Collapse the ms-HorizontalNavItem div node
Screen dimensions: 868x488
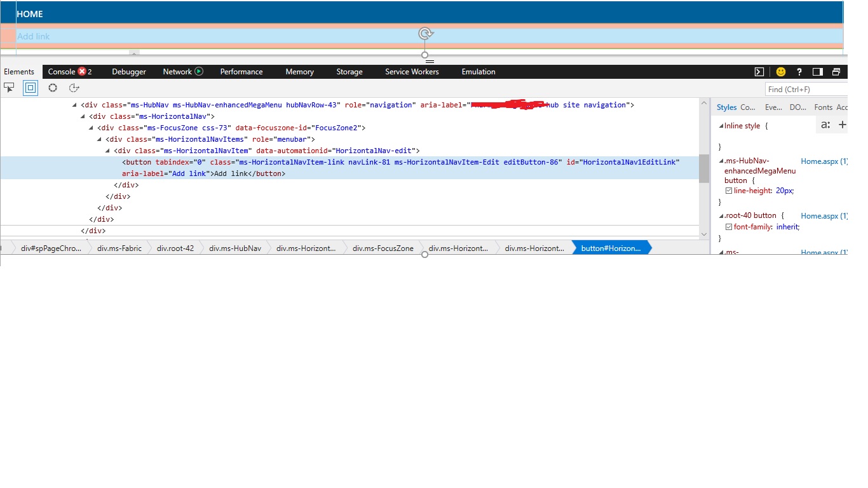pyautogui.click(x=108, y=151)
